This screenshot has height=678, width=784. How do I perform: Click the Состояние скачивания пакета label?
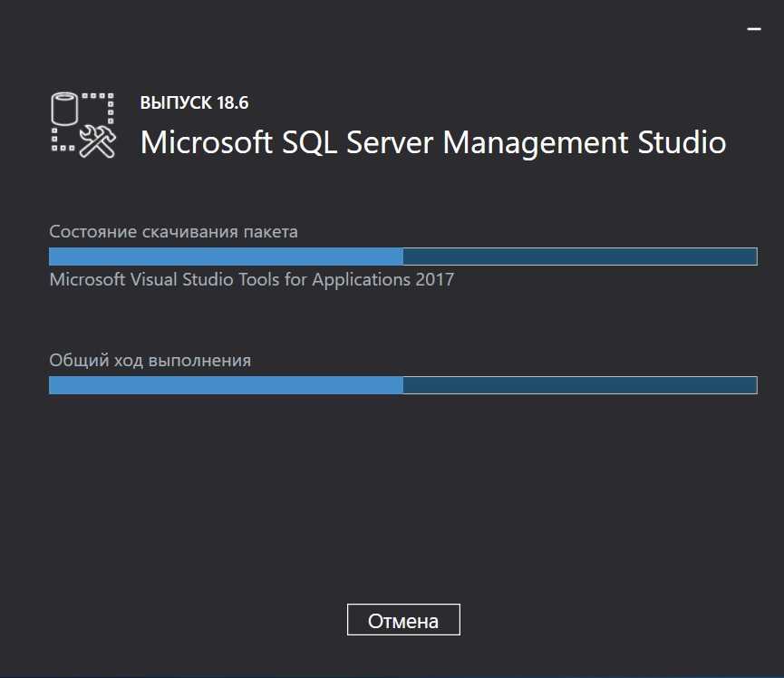coord(173,232)
